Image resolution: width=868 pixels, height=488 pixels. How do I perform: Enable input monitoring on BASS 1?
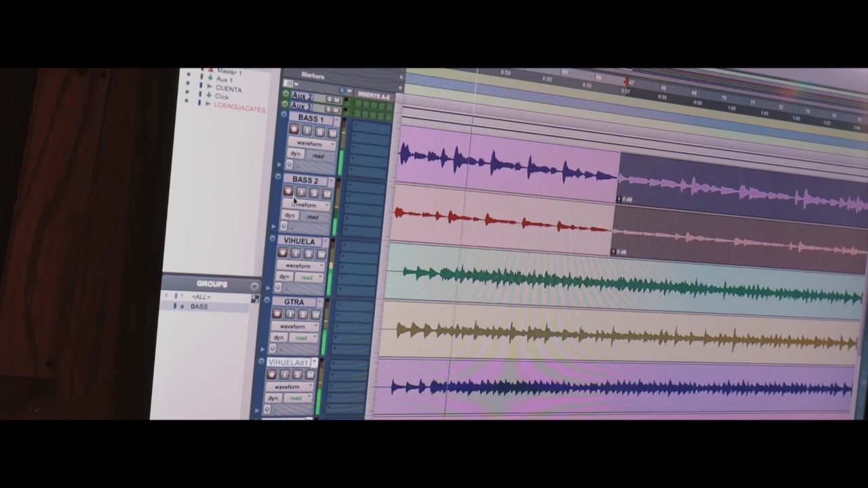307,131
